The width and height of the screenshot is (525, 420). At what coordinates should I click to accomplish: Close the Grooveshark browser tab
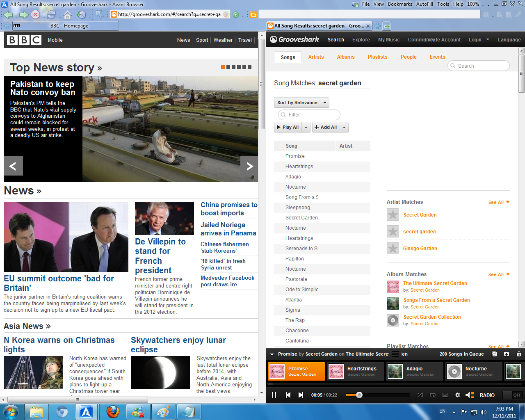[x=368, y=26]
